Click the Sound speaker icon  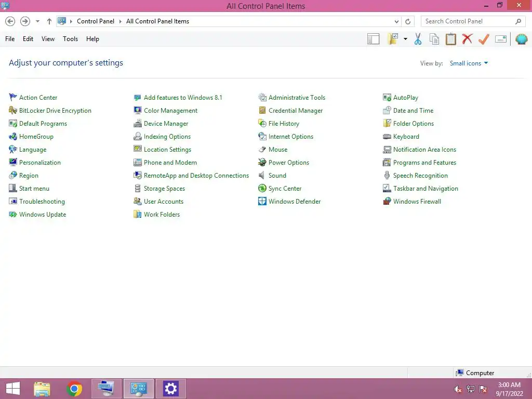(262, 176)
